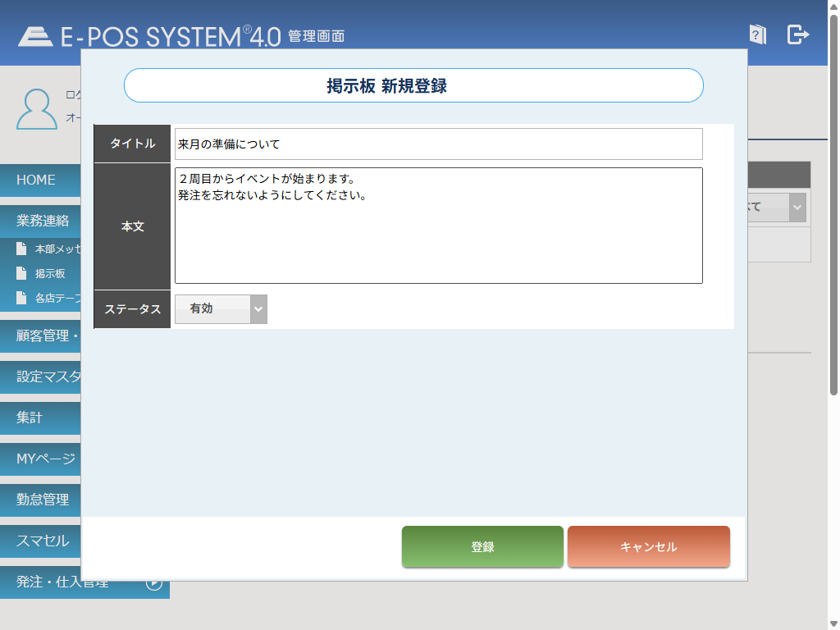
Task: Click the E-POS SYSTEM logo
Action: tap(149, 36)
